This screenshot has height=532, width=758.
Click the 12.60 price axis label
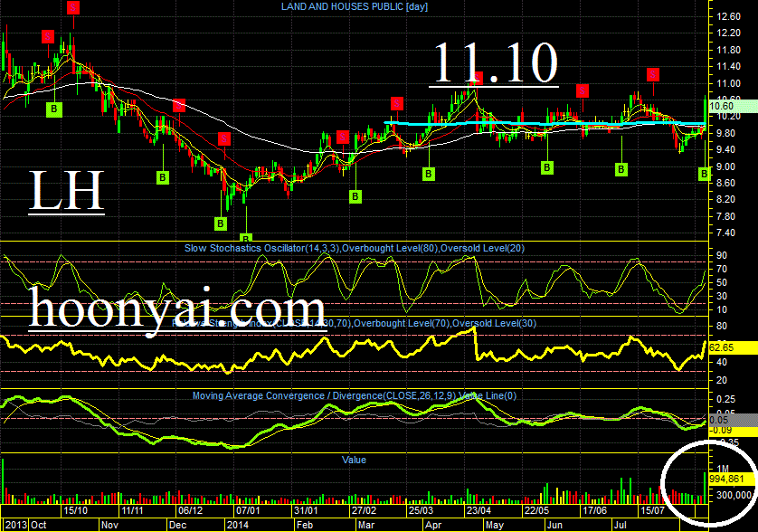pyautogui.click(x=728, y=16)
